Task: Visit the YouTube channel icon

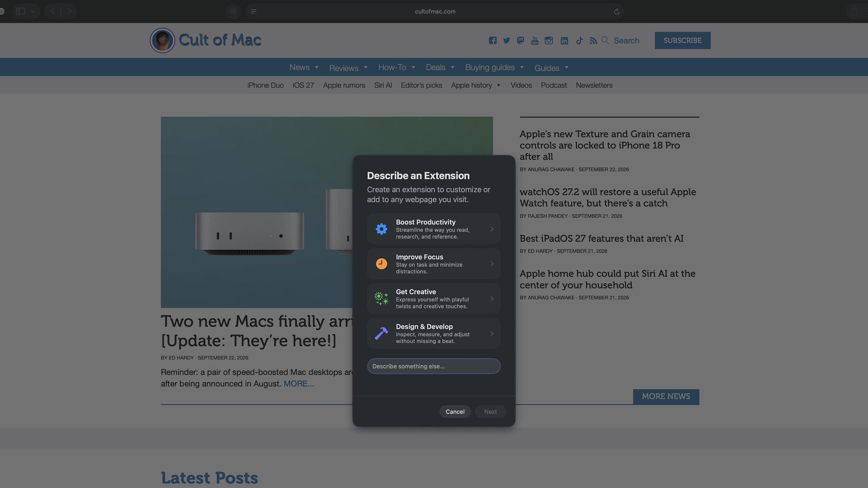Action: click(535, 40)
